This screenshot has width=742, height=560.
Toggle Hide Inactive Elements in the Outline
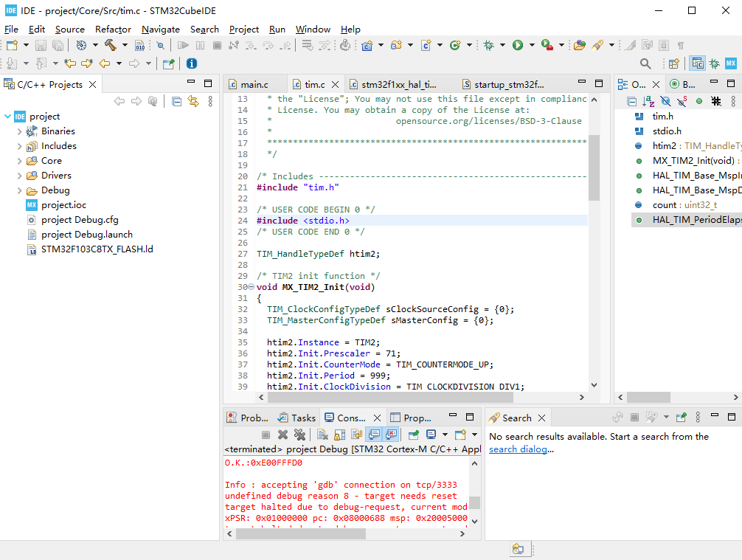[716, 101]
